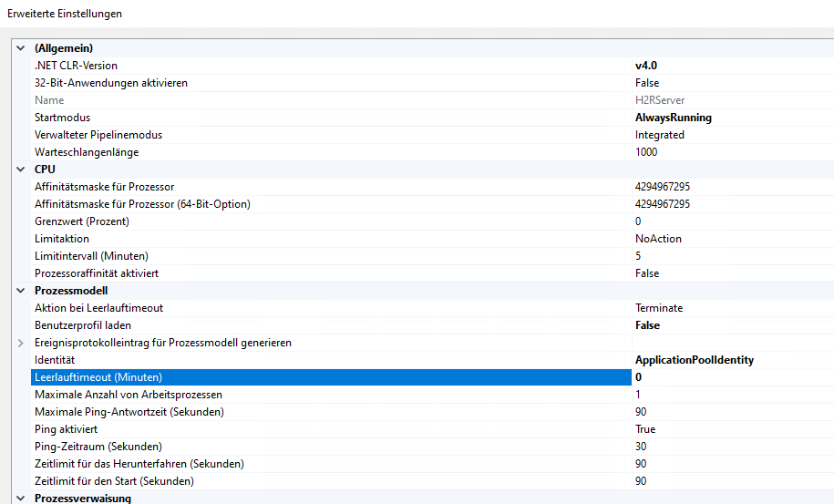Viewport: 834px width, 504px height.
Task: Toggle 32-Bit-Anwendungen aktivieren False value
Action: (647, 83)
